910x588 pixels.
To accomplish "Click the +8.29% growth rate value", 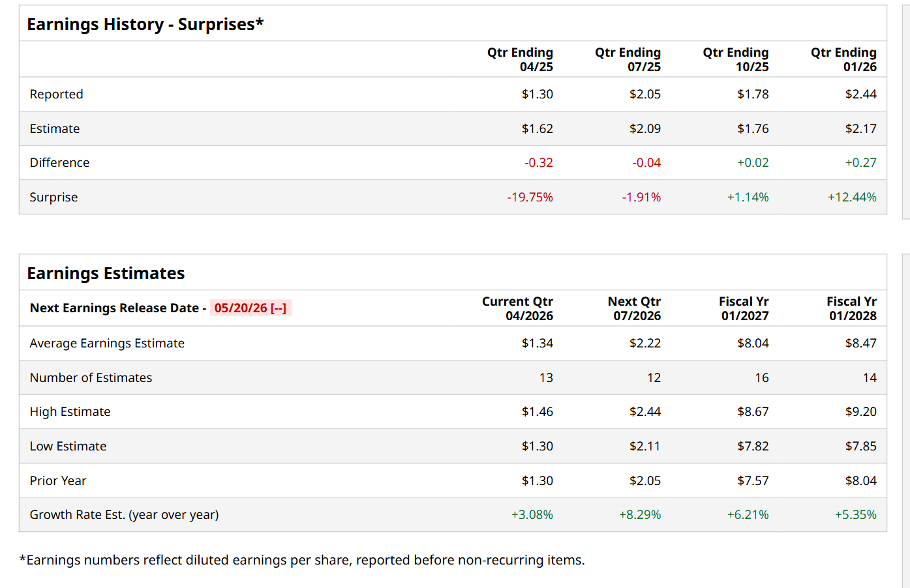I will [640, 514].
